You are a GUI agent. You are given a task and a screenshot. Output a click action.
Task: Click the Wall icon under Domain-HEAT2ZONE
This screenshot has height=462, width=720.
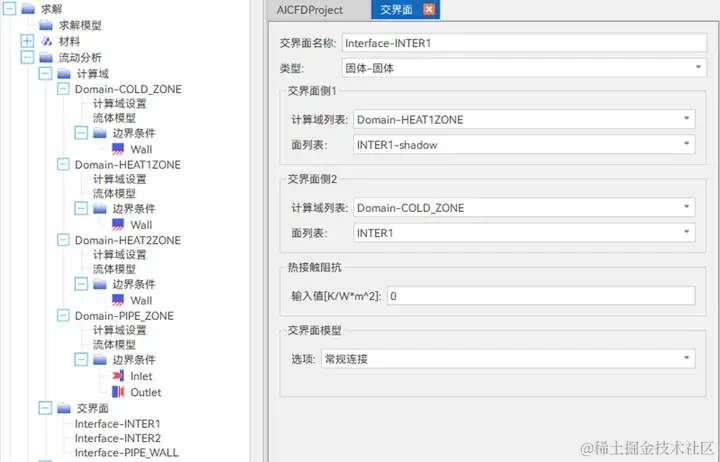point(118,300)
